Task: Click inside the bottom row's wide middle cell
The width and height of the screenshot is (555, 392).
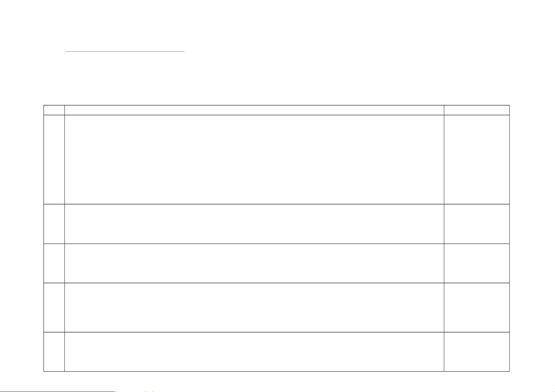Action: (254, 352)
